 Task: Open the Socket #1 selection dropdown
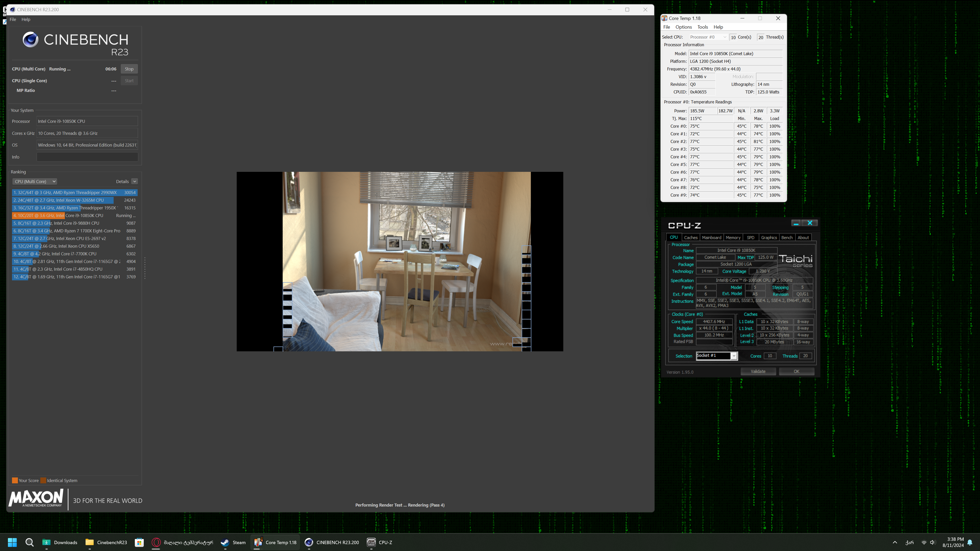click(x=734, y=356)
